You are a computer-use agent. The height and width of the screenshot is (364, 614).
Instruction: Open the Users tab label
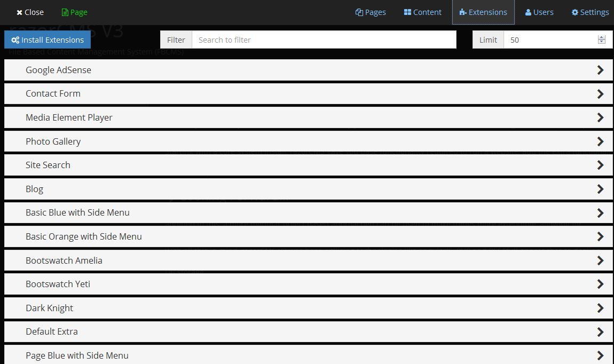click(543, 12)
